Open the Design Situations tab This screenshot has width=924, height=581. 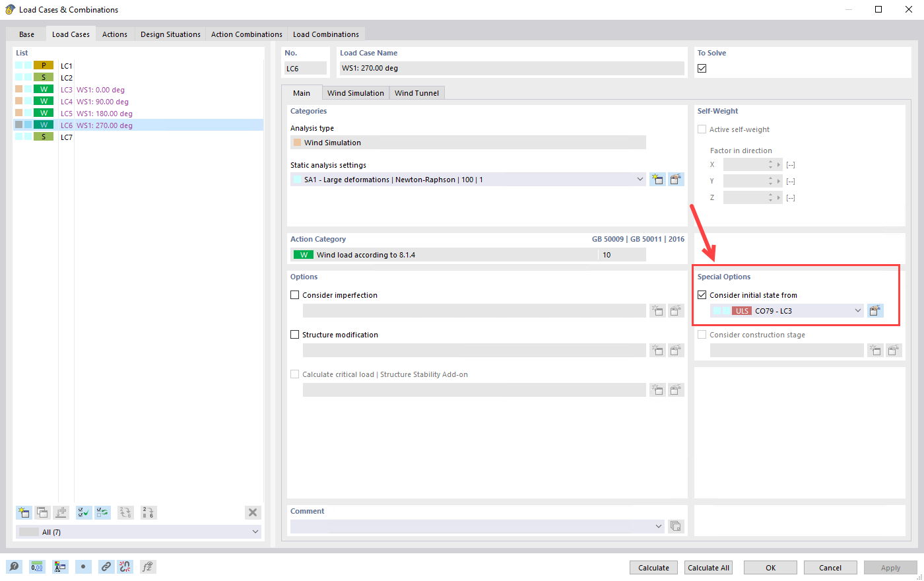pyautogui.click(x=170, y=34)
